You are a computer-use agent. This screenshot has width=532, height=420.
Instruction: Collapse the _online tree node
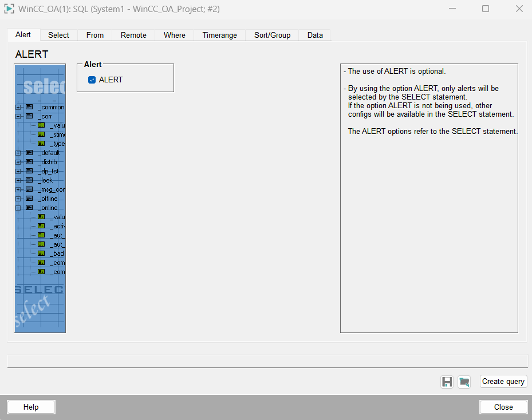(18, 208)
